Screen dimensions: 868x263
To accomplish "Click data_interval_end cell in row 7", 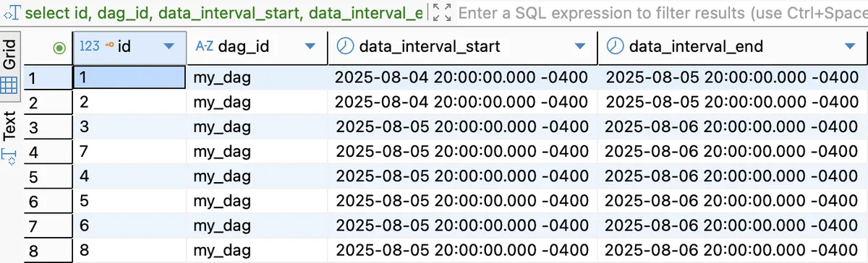I will pyautogui.click(x=732, y=226).
